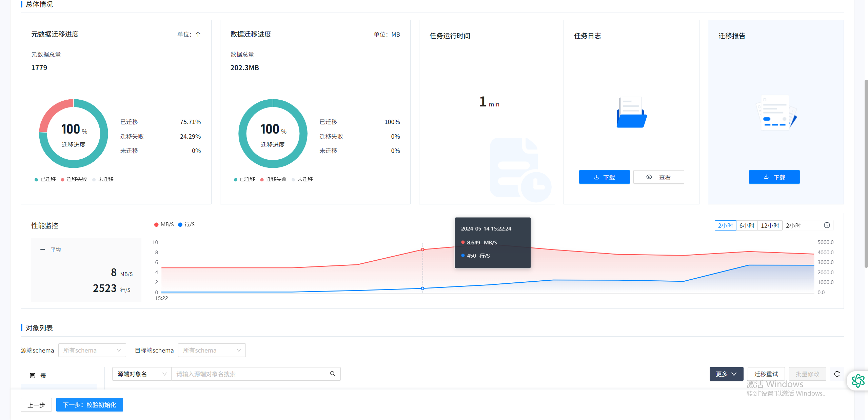Click the clock icon in time range picker
Image resolution: width=868 pixels, height=420 pixels.
[827, 225]
